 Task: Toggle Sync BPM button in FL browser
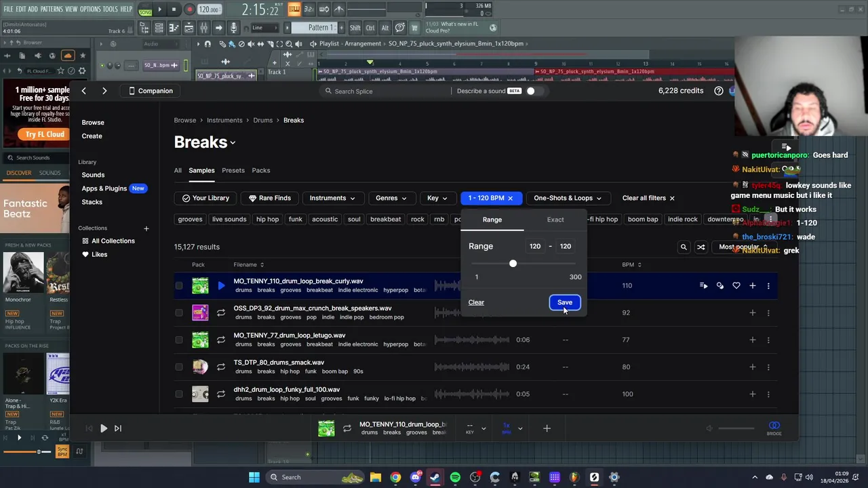62,451
